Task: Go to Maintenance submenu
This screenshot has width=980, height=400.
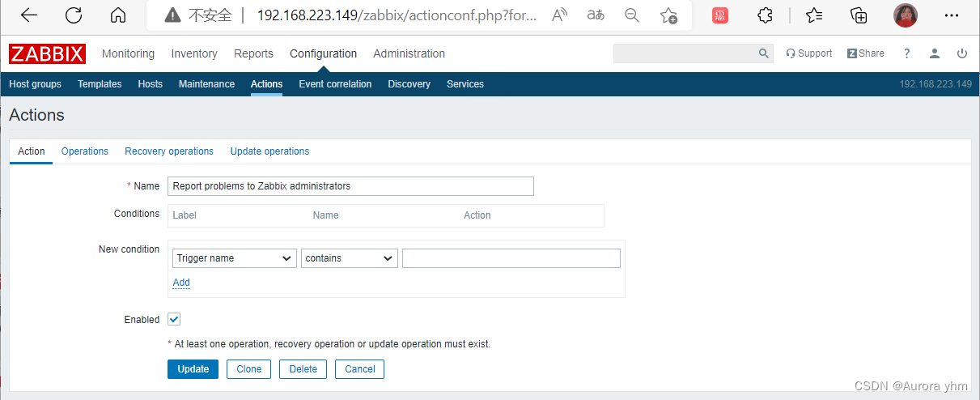Action: [x=206, y=84]
